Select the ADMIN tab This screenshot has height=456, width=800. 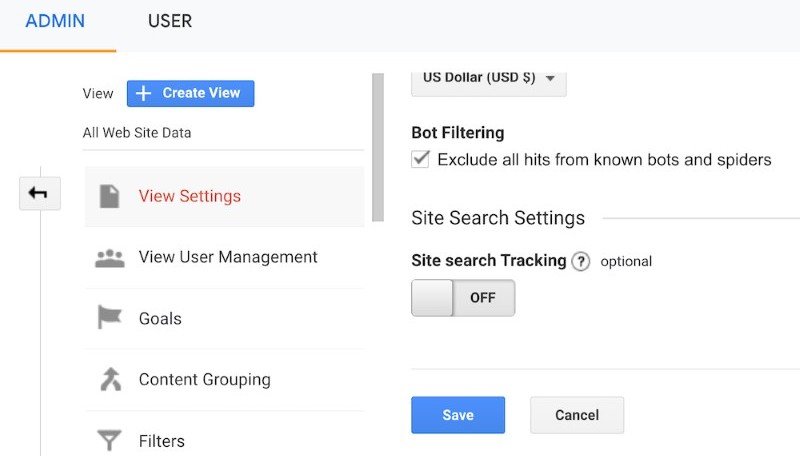tap(55, 21)
